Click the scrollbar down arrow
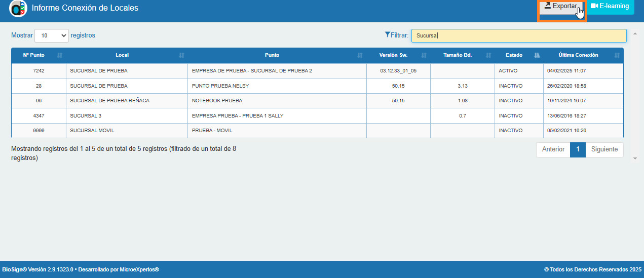This screenshot has height=278, width=644. [x=635, y=159]
